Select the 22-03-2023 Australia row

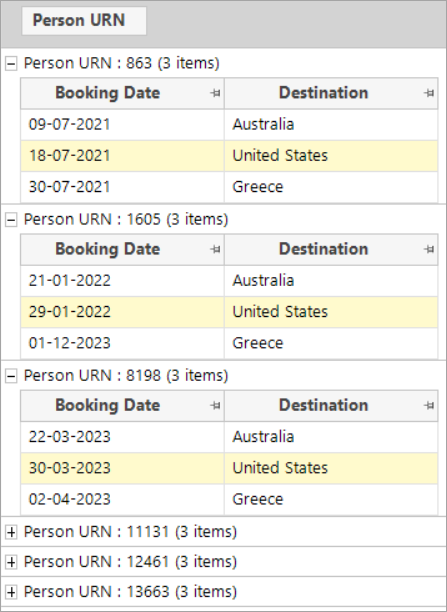(229, 437)
